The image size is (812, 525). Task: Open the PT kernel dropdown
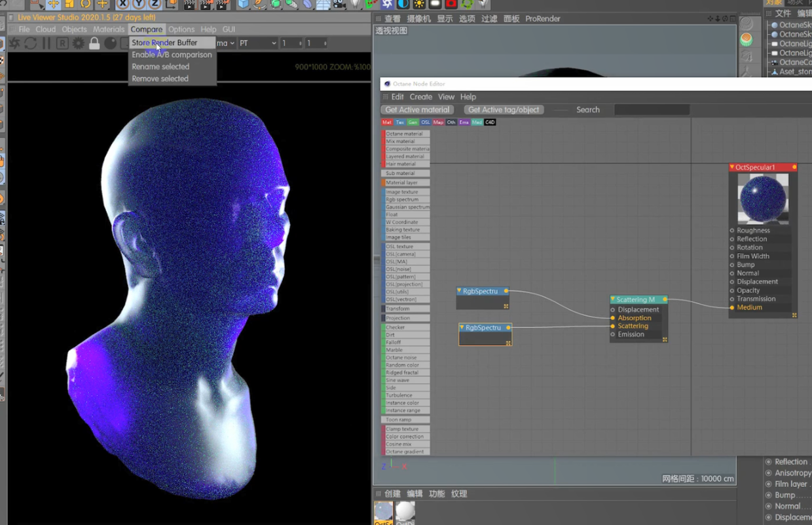pos(257,43)
